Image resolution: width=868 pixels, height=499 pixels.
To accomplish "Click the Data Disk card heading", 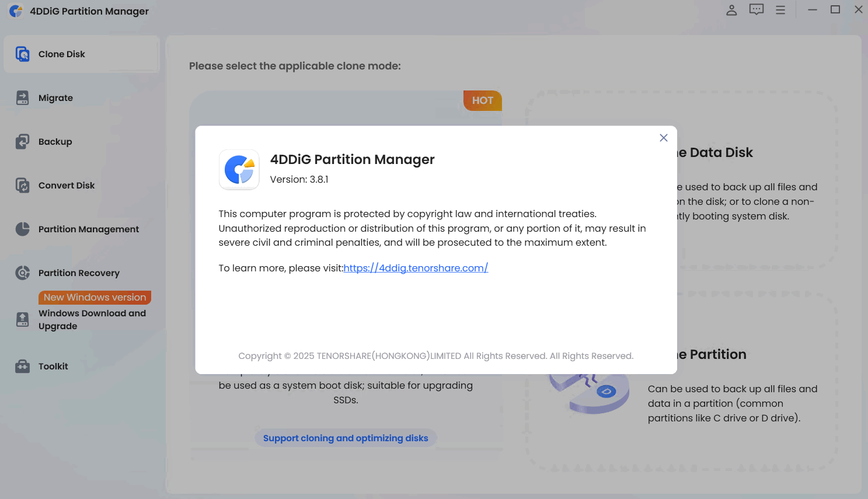I will pos(715,152).
